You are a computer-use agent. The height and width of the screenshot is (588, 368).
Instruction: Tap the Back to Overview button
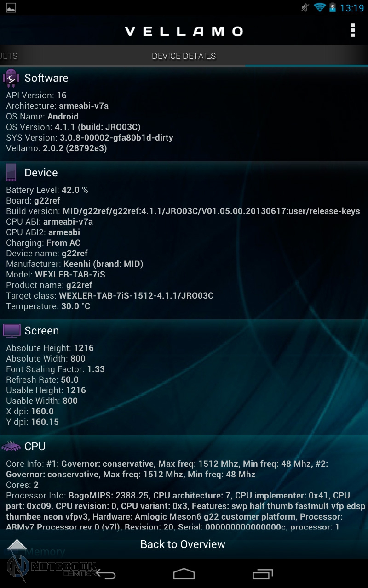[x=183, y=544]
